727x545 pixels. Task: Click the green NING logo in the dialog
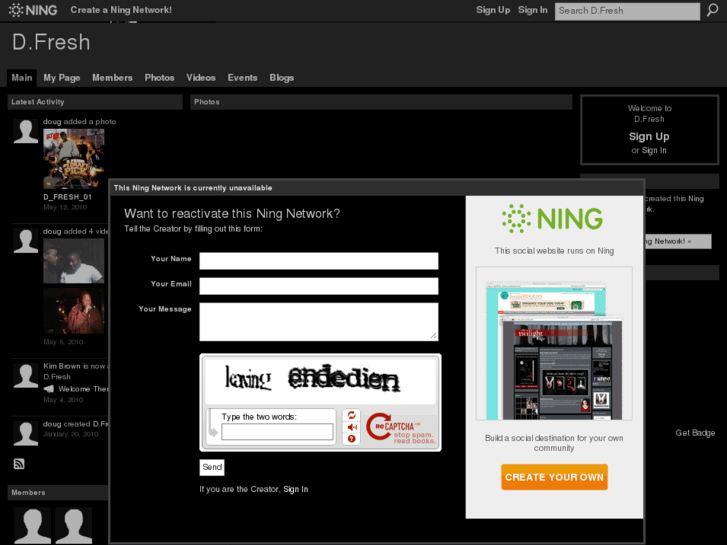click(553, 218)
